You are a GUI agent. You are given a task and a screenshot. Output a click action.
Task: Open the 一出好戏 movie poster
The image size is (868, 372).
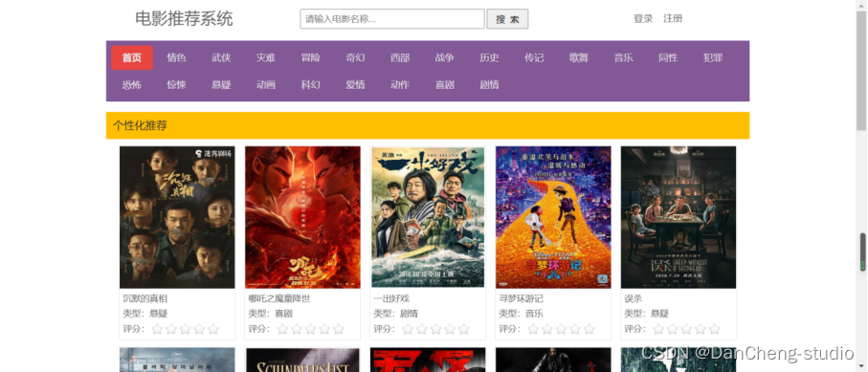point(428,217)
